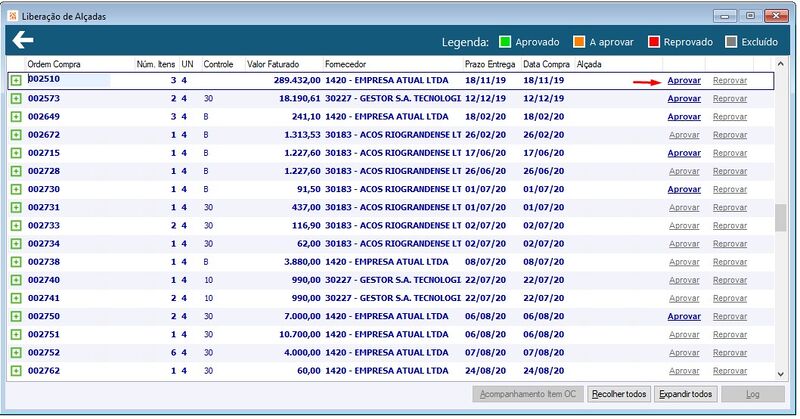800x419 pixels.
Task: Sort by Prazo Entrega column header
Action: (x=491, y=64)
